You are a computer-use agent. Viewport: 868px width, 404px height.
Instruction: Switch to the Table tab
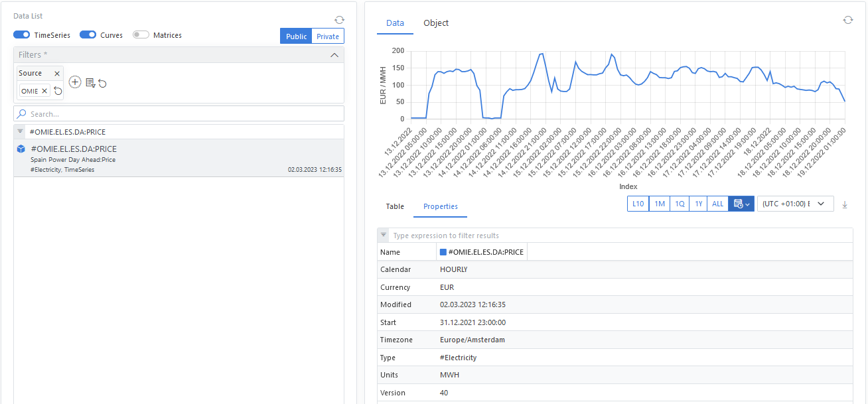tap(395, 206)
